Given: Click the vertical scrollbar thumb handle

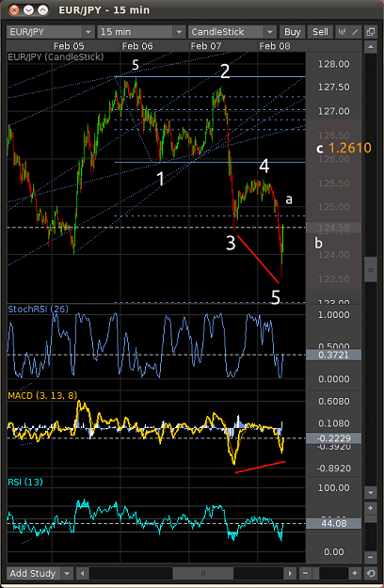Looking at the screenshot, I should [371, 270].
